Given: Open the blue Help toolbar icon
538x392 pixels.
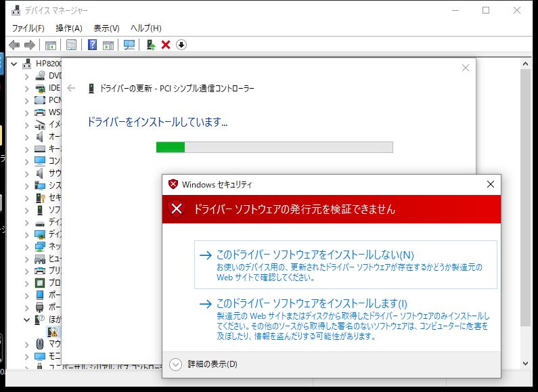Looking at the screenshot, I should (x=92, y=45).
